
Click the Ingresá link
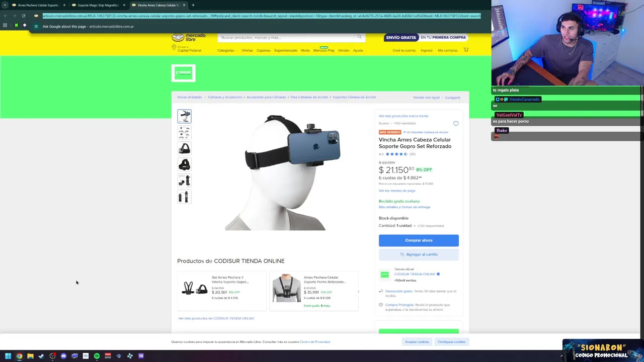[427, 50]
